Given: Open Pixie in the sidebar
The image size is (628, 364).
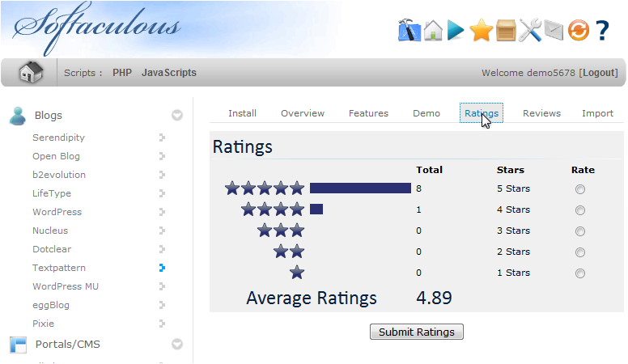Looking at the screenshot, I should click(x=43, y=324).
